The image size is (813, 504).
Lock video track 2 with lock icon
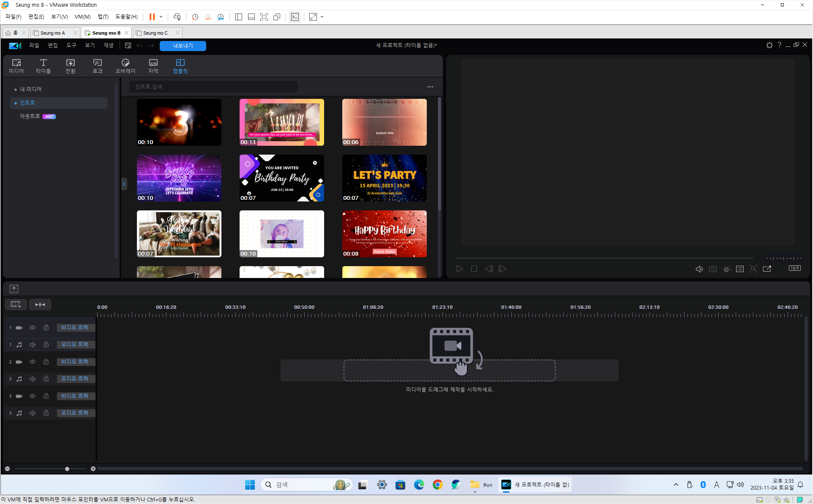click(46, 362)
